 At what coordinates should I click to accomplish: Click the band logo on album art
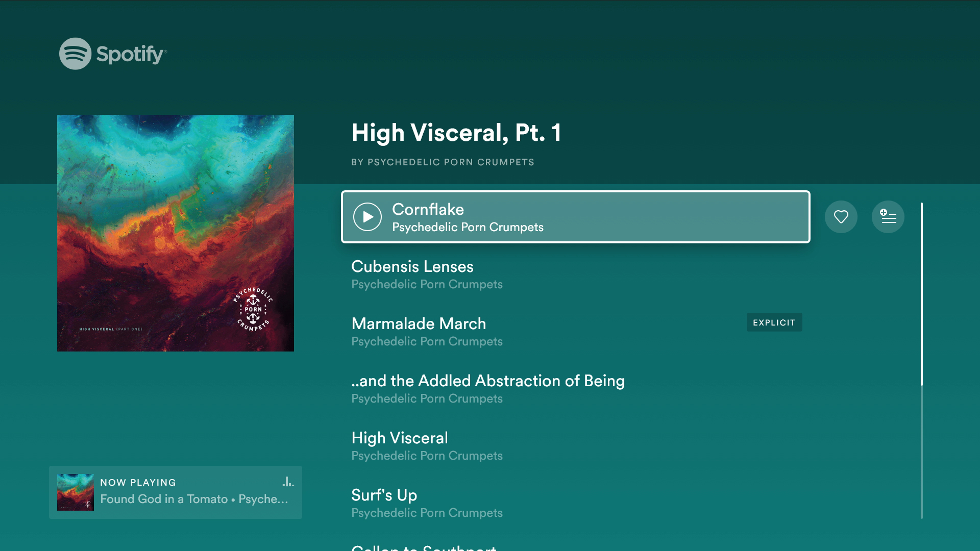(x=253, y=310)
